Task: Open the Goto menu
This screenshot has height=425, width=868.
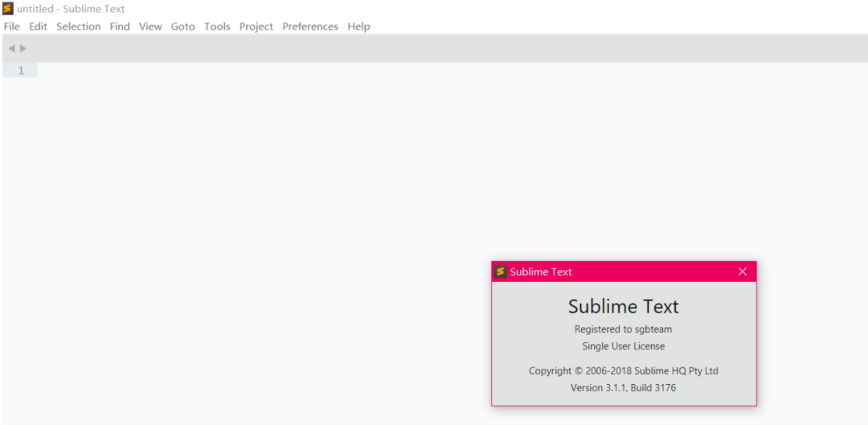Action: pos(182,27)
